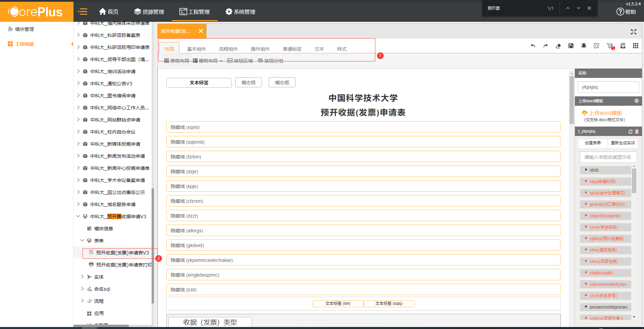The width and height of the screenshot is (644, 329).
Task: Click the redo arrow in the toolbar
Action: pos(545,46)
